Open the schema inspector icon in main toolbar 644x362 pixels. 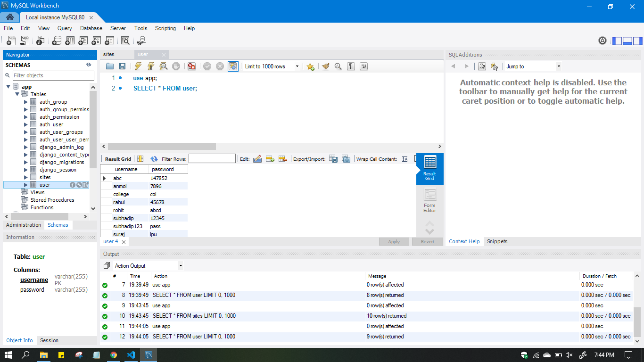tap(41, 41)
